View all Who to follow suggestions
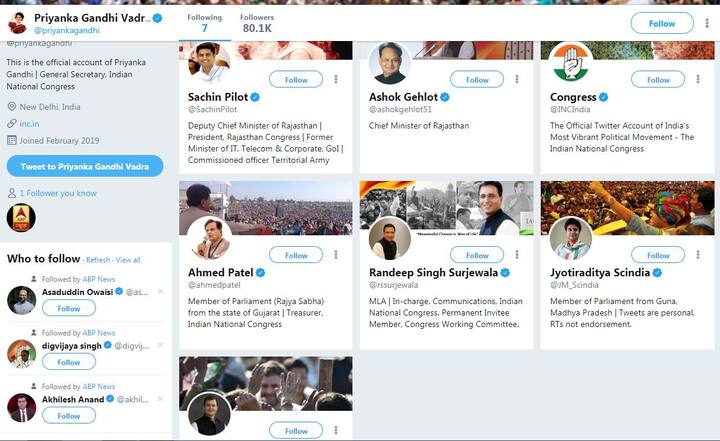 click(128, 260)
